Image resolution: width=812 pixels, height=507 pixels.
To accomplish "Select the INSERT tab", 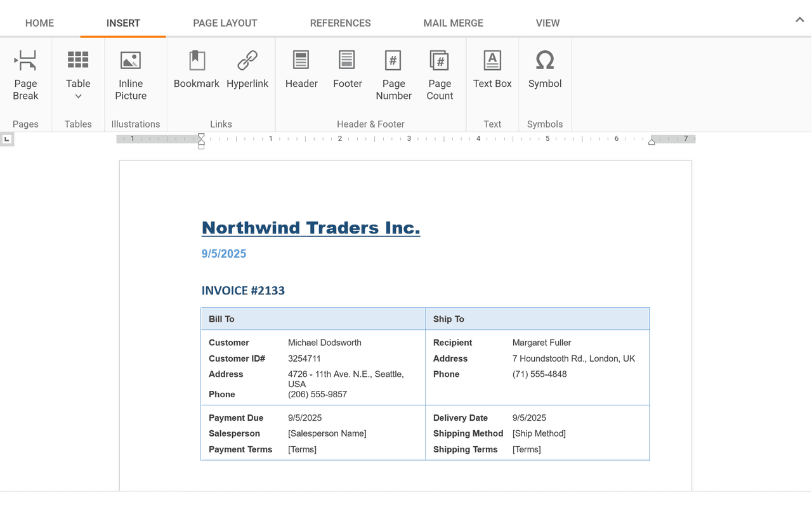I will [123, 23].
